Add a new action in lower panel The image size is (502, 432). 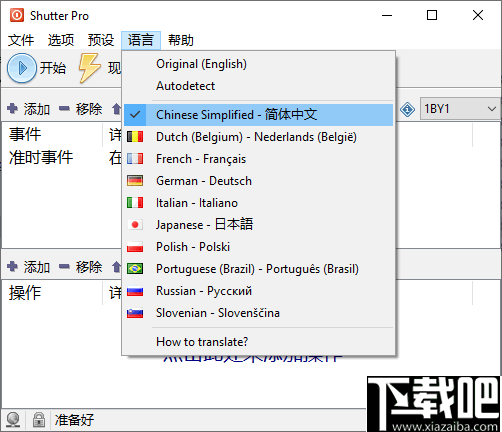pyautogui.click(x=28, y=267)
